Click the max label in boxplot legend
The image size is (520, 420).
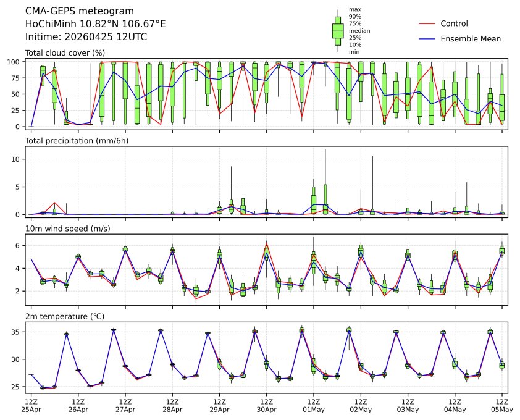point(354,9)
